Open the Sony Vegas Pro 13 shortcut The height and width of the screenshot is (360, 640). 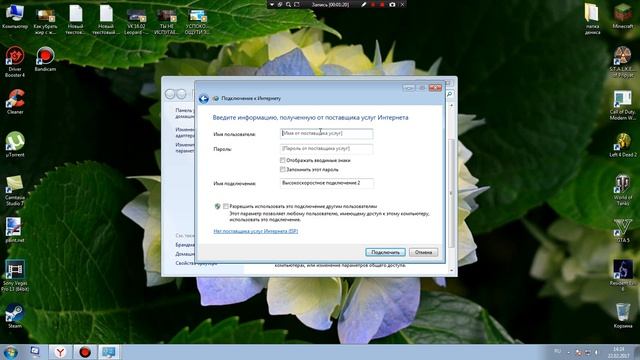(15, 276)
